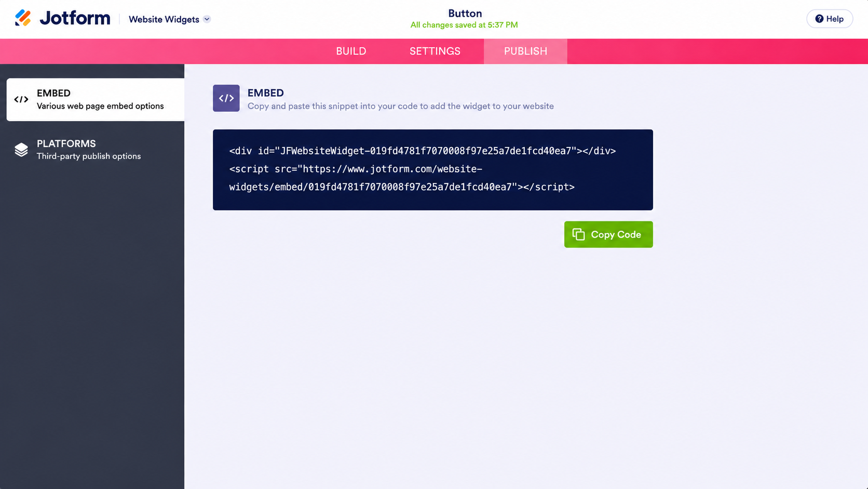Click the closing script tag line
Image resolution: width=868 pixels, height=489 pixels.
coord(402,187)
